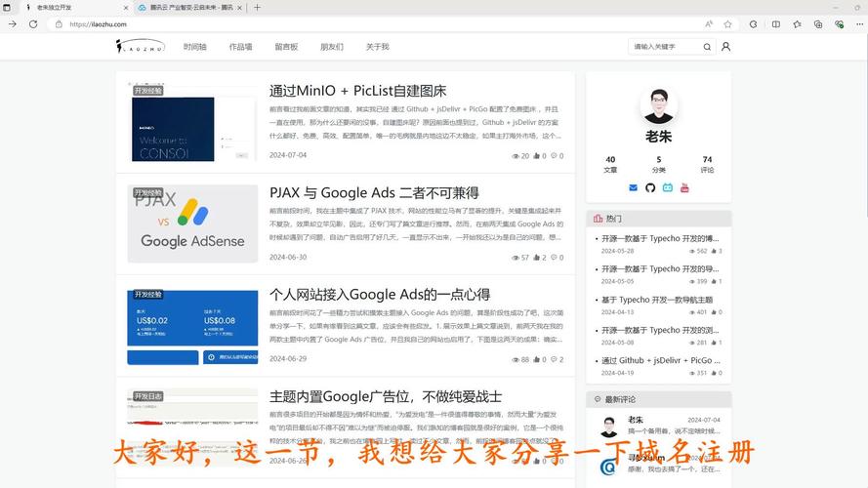Switch to the 腾讯云 产业智变 tab

coord(188,8)
